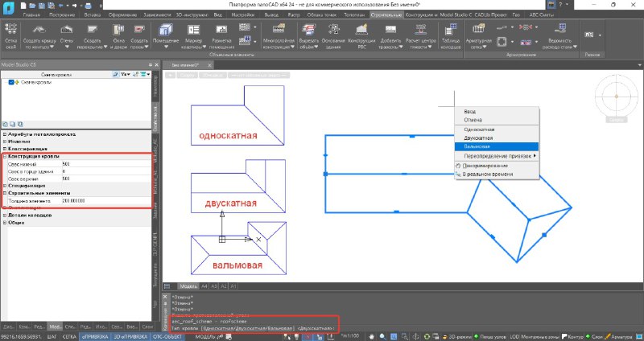644x341 pixels.
Task: Toggle ОТС-ОБЪЕКТ tracking mode
Action: click(167, 337)
